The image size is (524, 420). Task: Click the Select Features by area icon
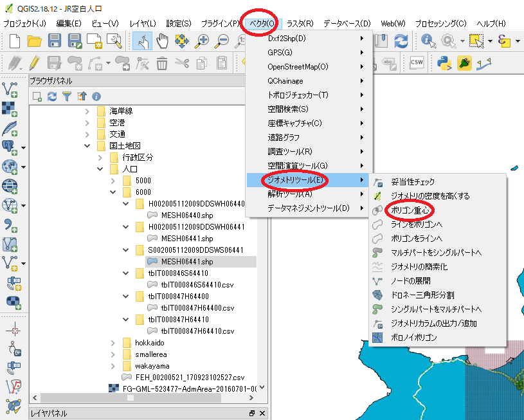[x=477, y=41]
